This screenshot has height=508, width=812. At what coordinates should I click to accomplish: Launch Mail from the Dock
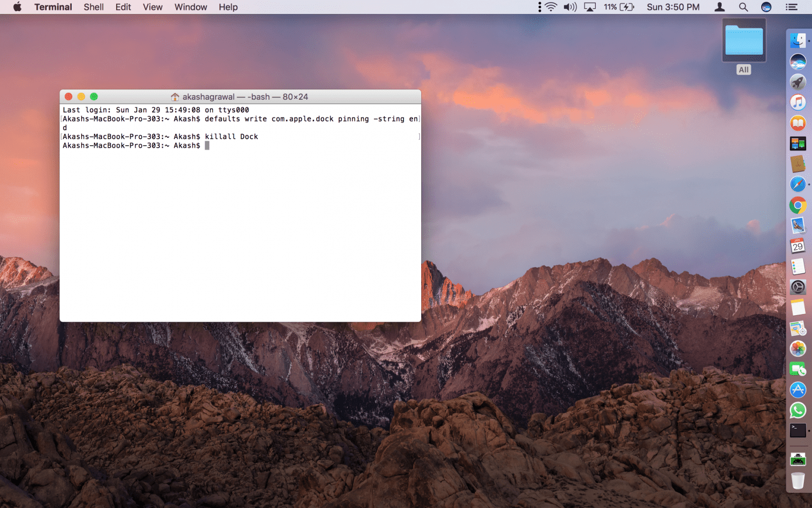coord(798,225)
